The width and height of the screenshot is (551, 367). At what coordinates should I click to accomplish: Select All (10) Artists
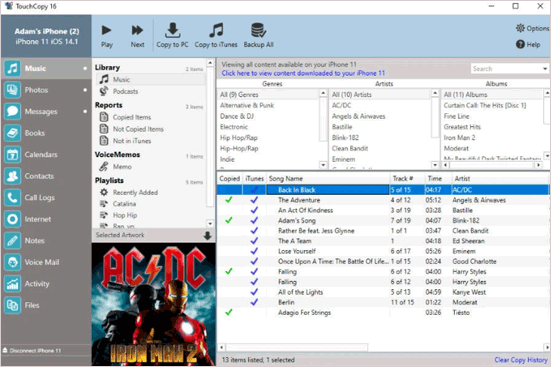pos(351,95)
